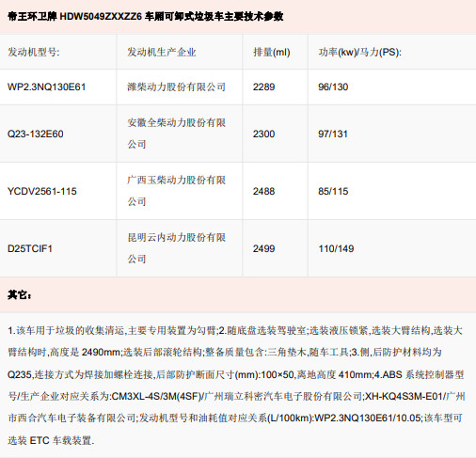Select engine model Q23-132E60 cell
The height and width of the screenshot is (458, 476).
pos(36,134)
